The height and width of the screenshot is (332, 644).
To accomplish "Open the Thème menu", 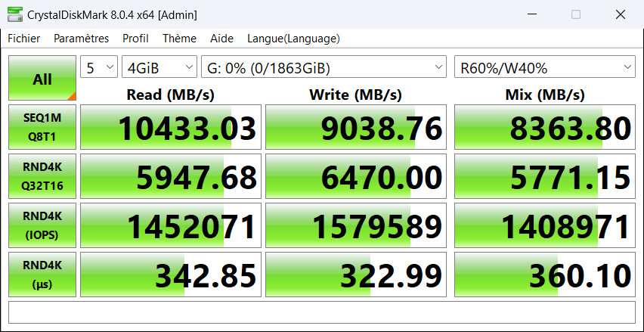I will (x=179, y=39).
